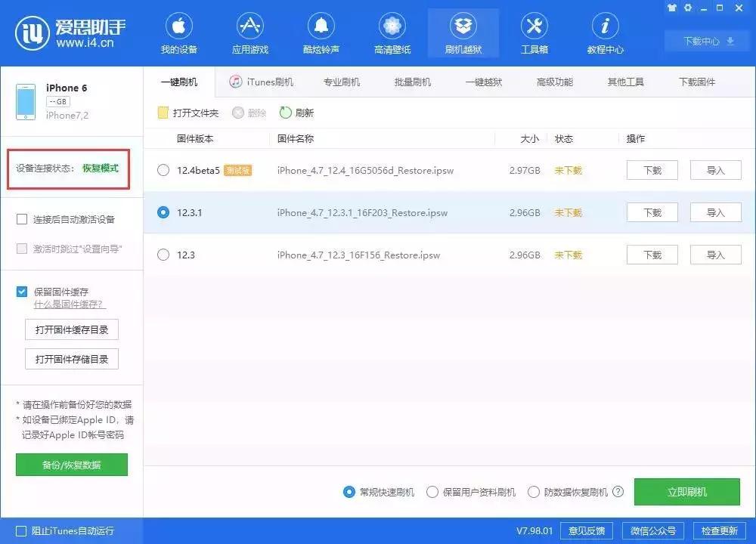Open the 教程中心 tutorial center

[x=605, y=32]
